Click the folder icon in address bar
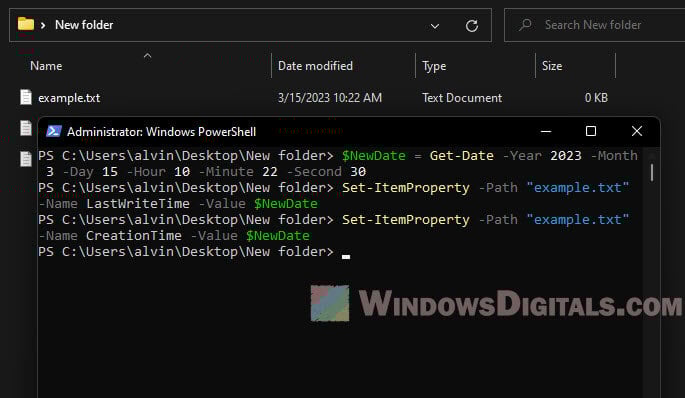 coord(26,24)
